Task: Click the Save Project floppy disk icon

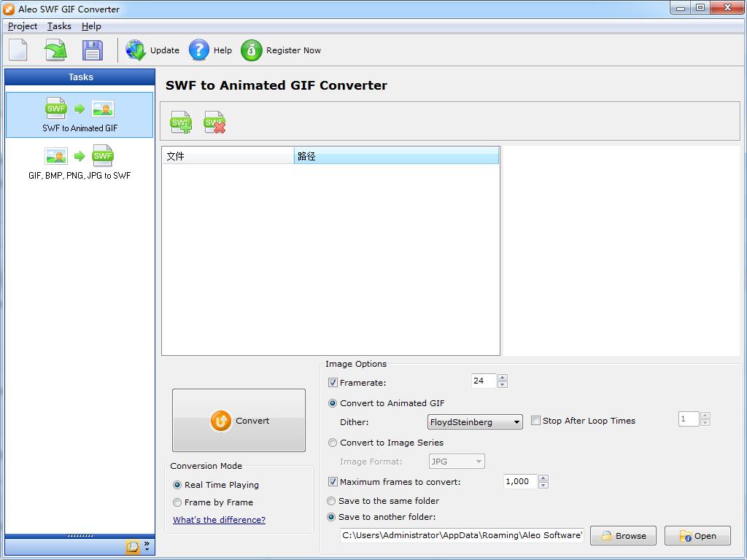Action: pyautogui.click(x=93, y=50)
